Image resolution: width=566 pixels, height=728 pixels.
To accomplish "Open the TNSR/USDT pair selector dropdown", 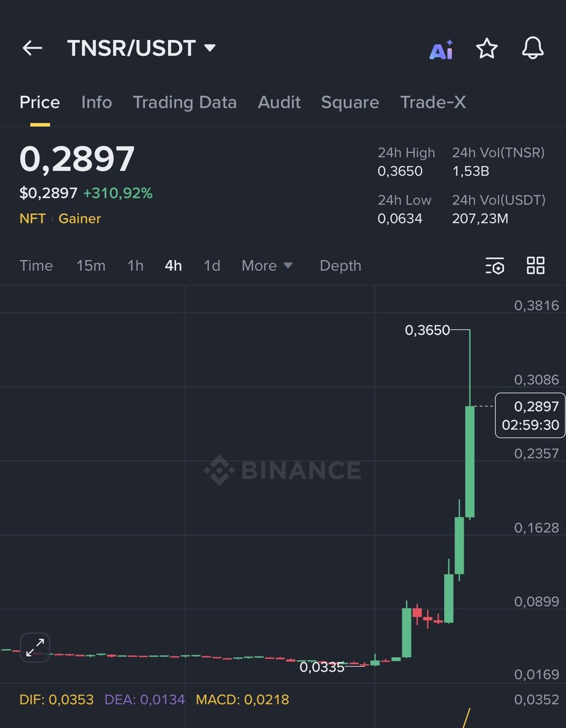I will tap(141, 49).
